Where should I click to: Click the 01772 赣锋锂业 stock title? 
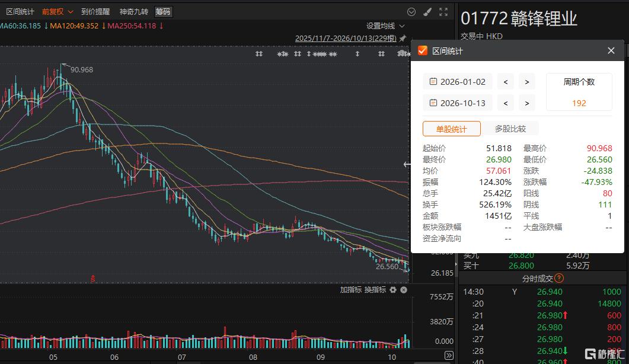coord(519,18)
